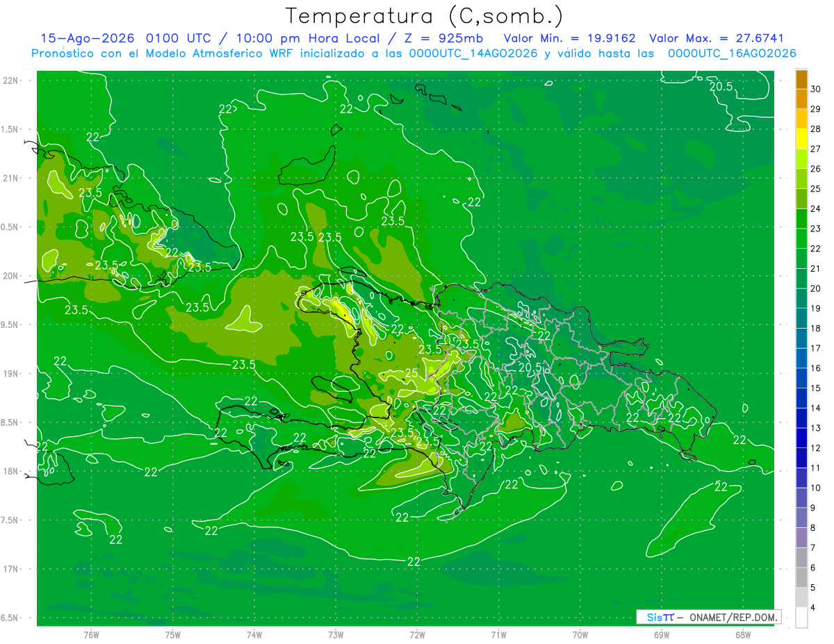Select legend number 16 on color scale
Screen dimensions: 834x644
coord(815,368)
